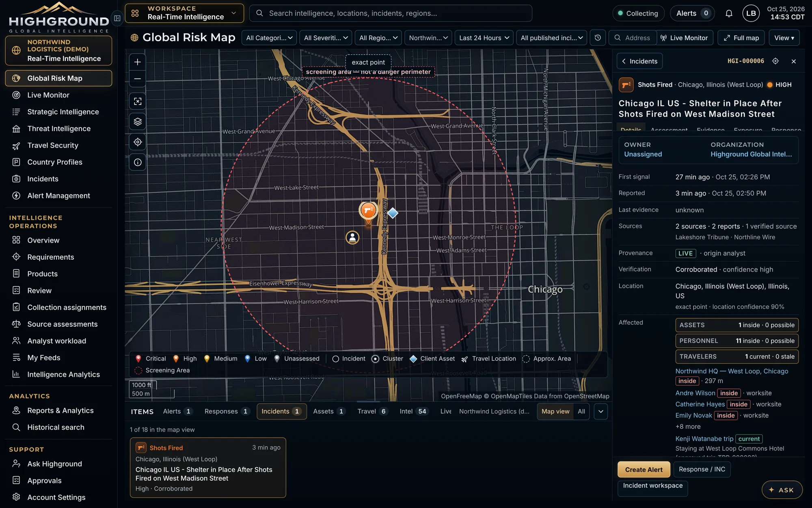
Task: Open the notifications bell
Action: 729,13
